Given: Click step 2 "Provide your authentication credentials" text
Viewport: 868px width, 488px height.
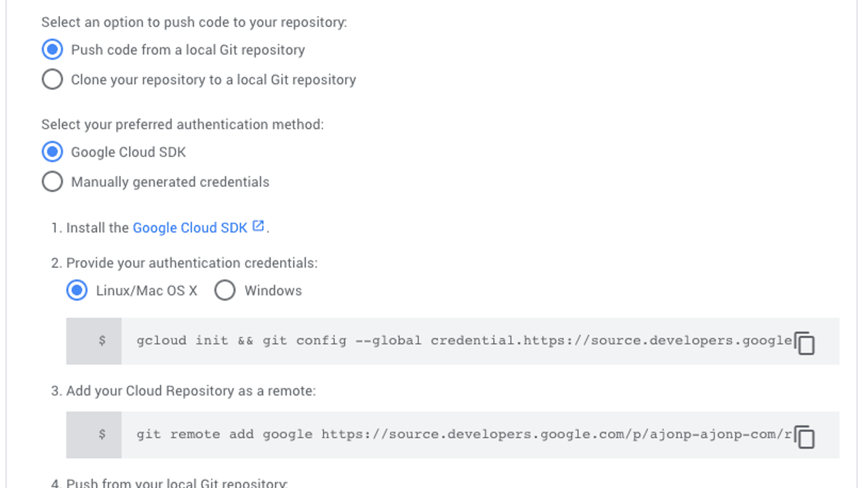Looking at the screenshot, I should (192, 263).
